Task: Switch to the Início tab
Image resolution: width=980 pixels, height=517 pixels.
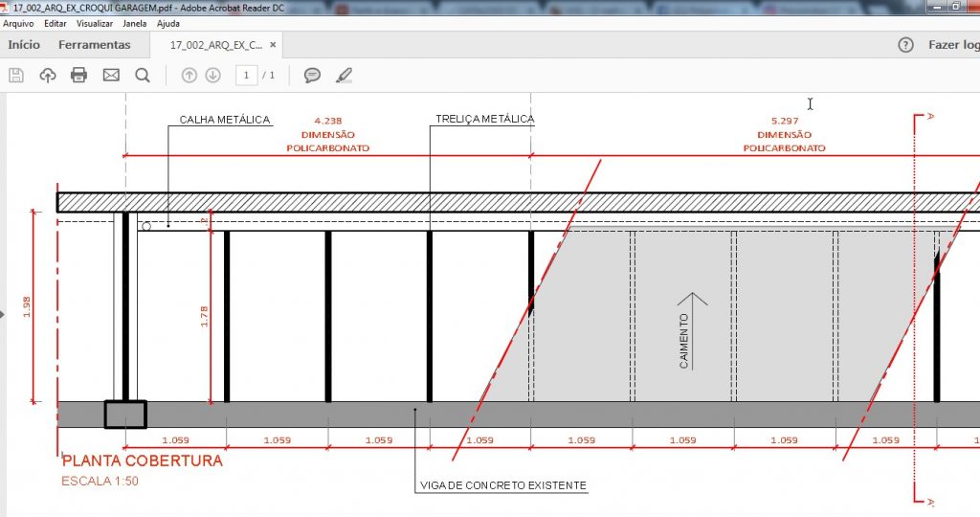Action: tap(24, 45)
